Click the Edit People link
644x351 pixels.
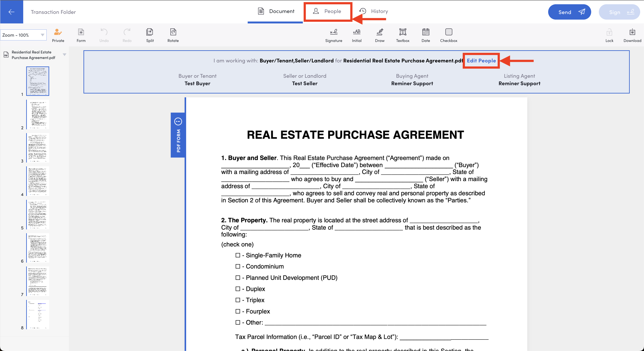(481, 60)
